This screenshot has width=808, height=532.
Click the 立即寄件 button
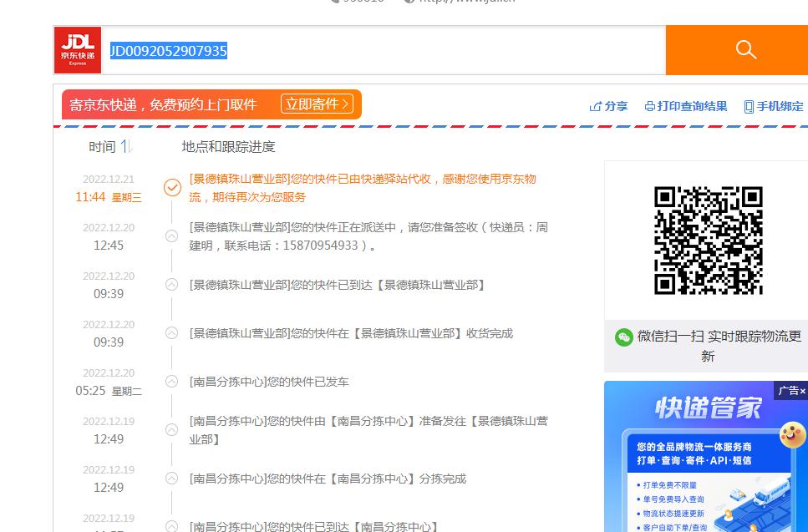[317, 104]
